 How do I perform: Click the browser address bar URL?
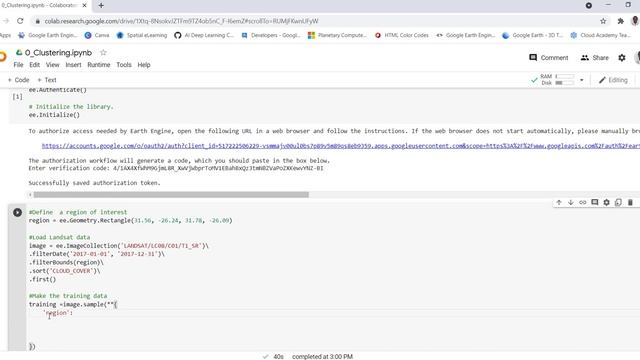pyautogui.click(x=181, y=21)
